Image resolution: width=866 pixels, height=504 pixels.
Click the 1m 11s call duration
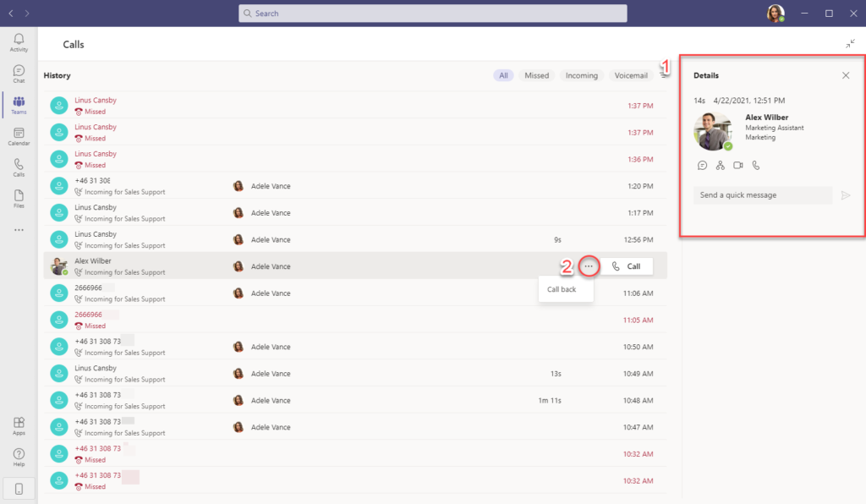pyautogui.click(x=550, y=400)
